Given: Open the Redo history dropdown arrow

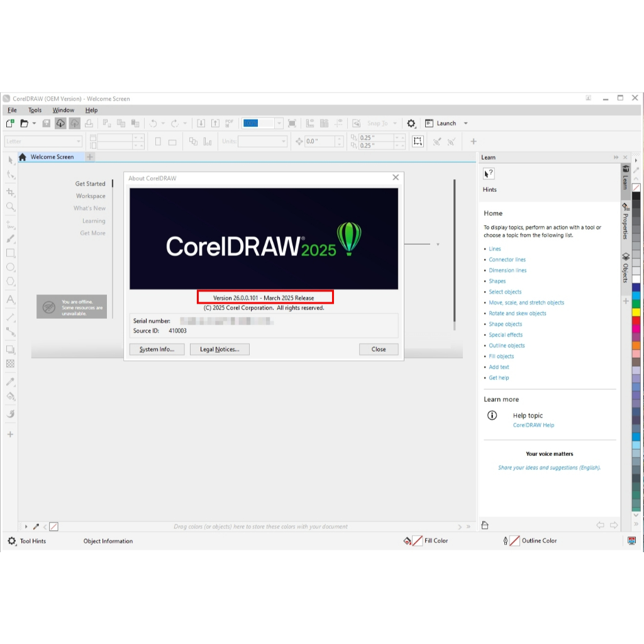Looking at the screenshot, I should tap(185, 123).
